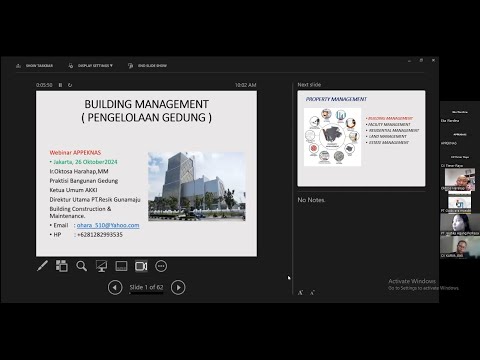This screenshot has height=360, width=480.
Task: Select the bottom participant video thumbnail
Action: (x=460, y=247)
